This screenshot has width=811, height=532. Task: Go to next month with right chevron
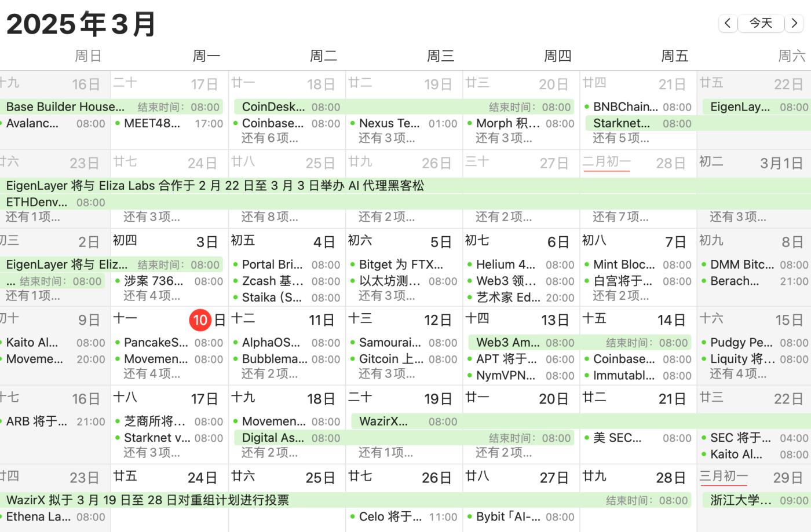794,23
